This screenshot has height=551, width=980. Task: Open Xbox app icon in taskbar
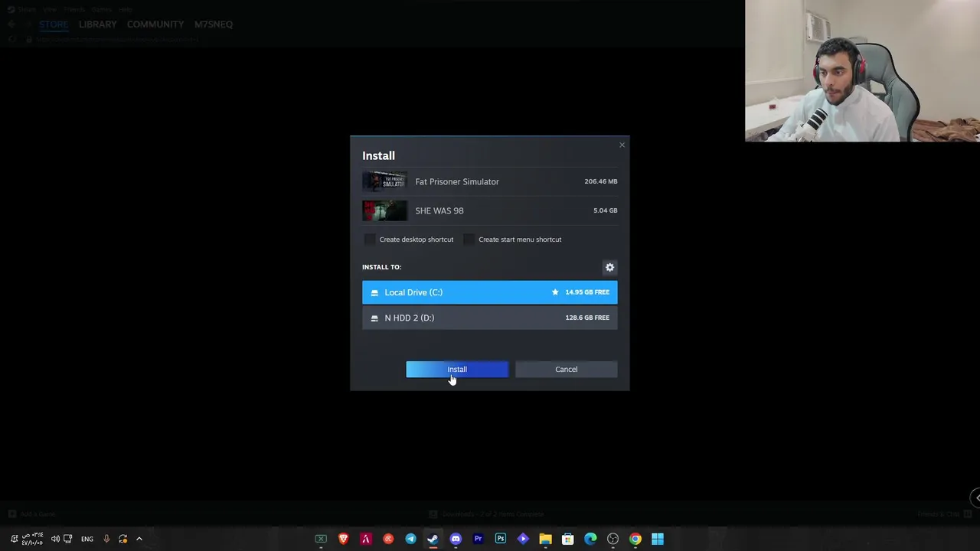coord(321,539)
